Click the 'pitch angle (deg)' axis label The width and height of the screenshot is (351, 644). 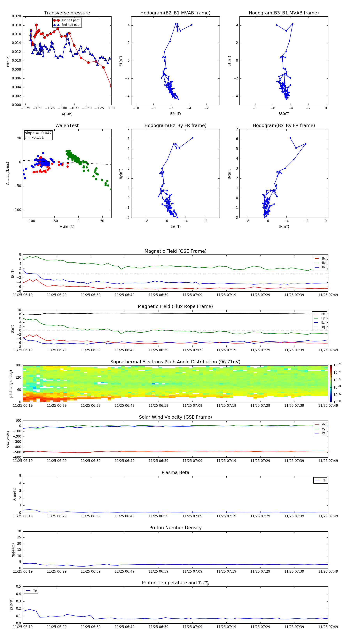point(11,384)
